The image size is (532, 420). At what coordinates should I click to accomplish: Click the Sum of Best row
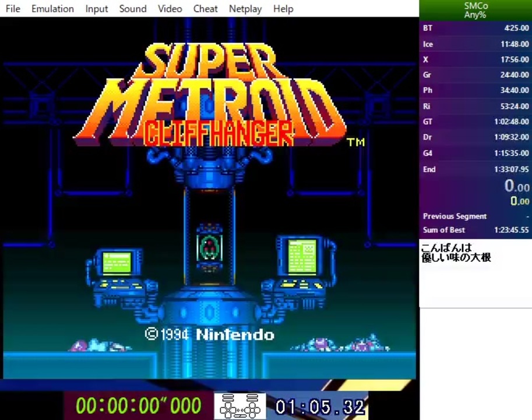pos(475,230)
